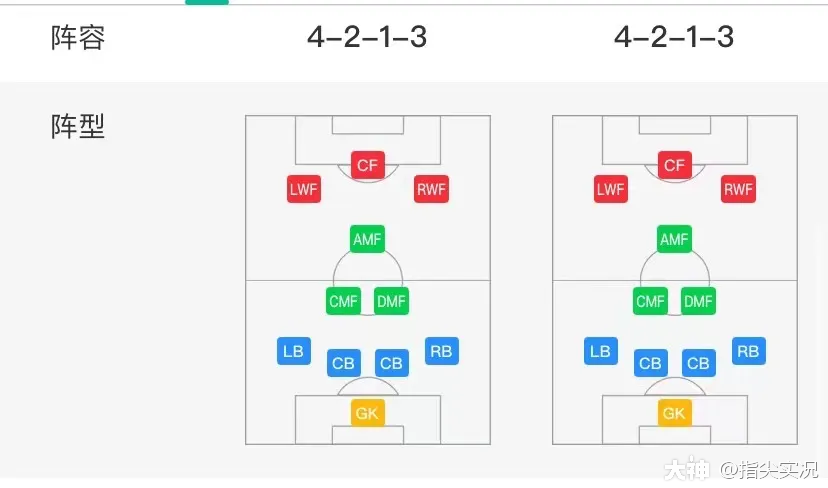This screenshot has width=828, height=488.
Task: Click the right team's 4-2-1-3 formation text
Action: (x=674, y=37)
